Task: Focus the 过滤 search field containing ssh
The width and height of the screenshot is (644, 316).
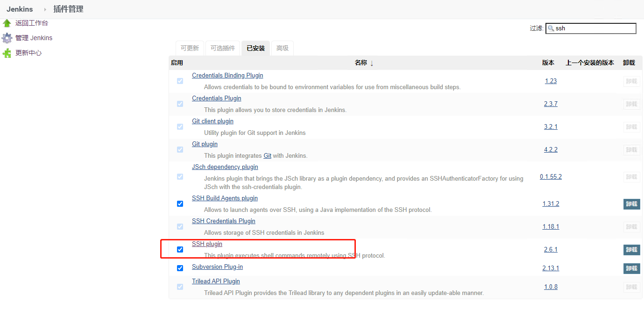Action: (591, 28)
